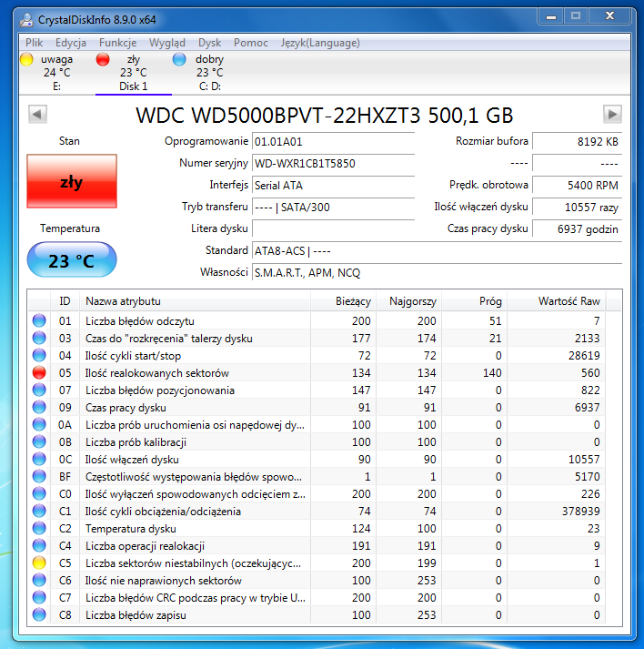This screenshot has width=644, height=649.
Task: Click the 23 °C temperature indicator
Action: (72, 260)
